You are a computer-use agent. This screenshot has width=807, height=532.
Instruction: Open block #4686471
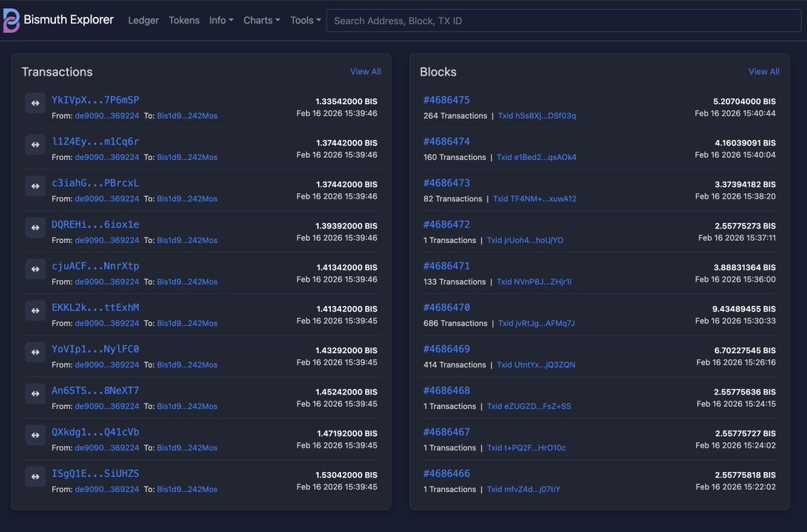(x=447, y=266)
